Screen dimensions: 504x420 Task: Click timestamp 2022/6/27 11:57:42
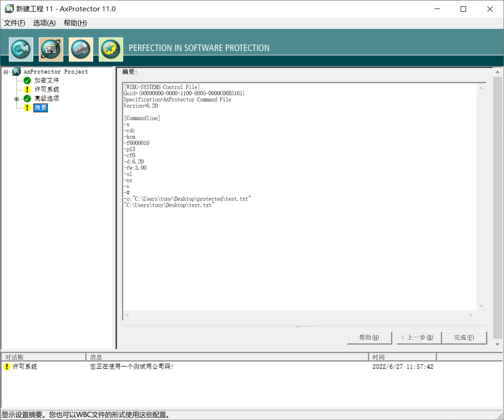[x=403, y=367]
